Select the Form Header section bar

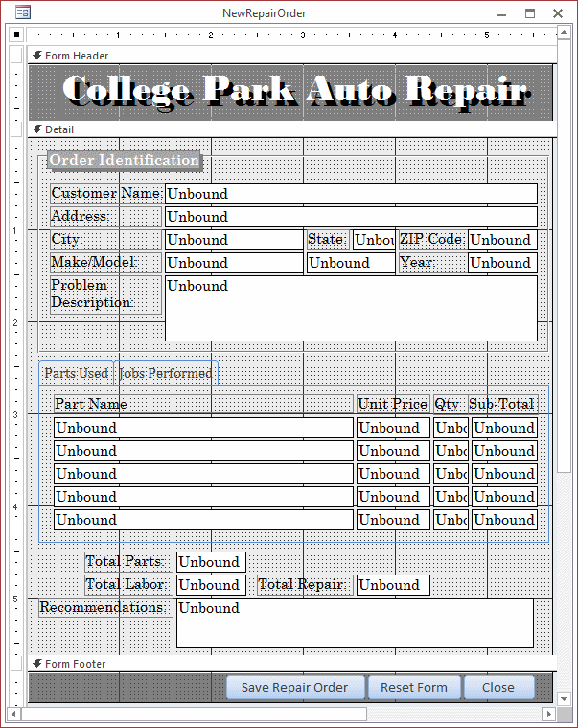292,56
